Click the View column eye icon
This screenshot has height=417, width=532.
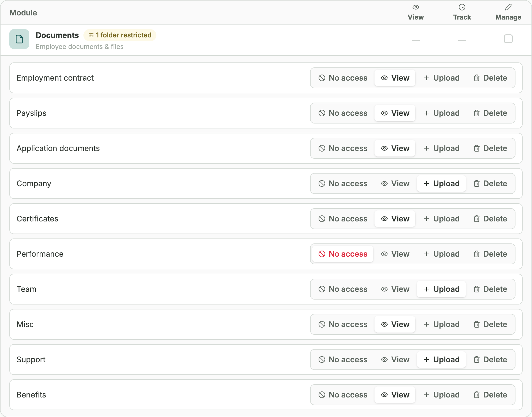[416, 7]
